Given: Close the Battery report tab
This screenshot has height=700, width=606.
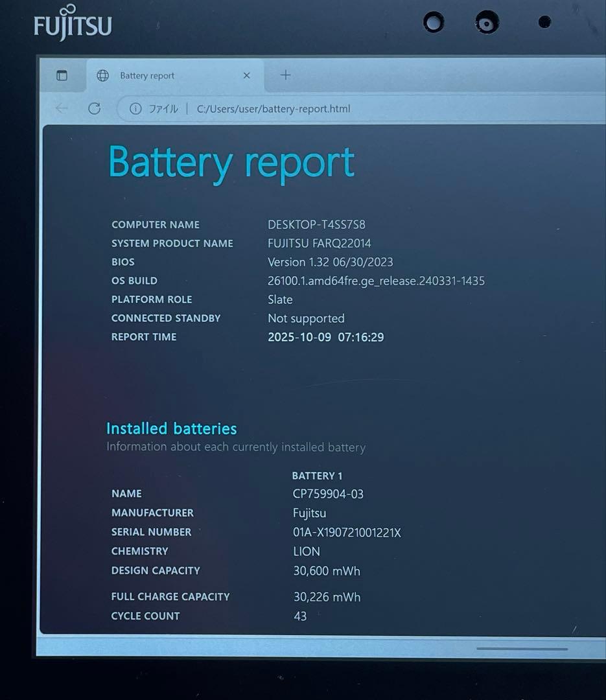Looking at the screenshot, I should pos(246,75).
